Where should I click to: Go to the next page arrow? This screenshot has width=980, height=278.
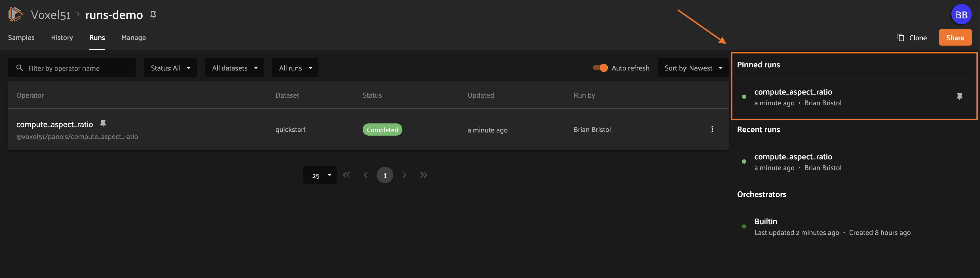(404, 175)
